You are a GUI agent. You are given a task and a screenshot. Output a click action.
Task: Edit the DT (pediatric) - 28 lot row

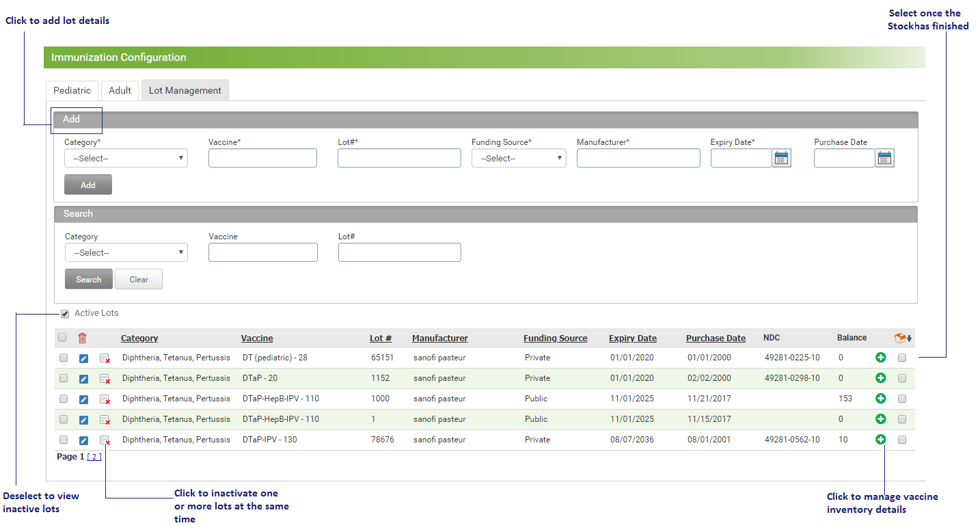click(x=83, y=358)
